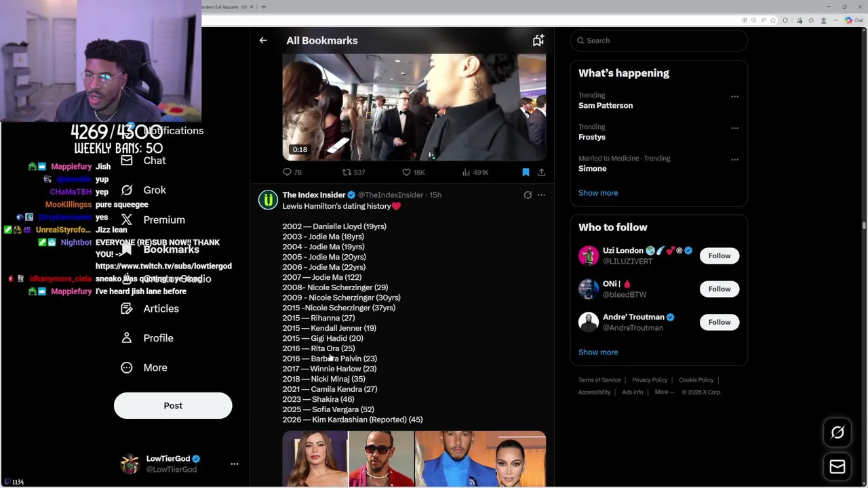Open the Messages envelope floating button
The image size is (868, 488).
837,466
